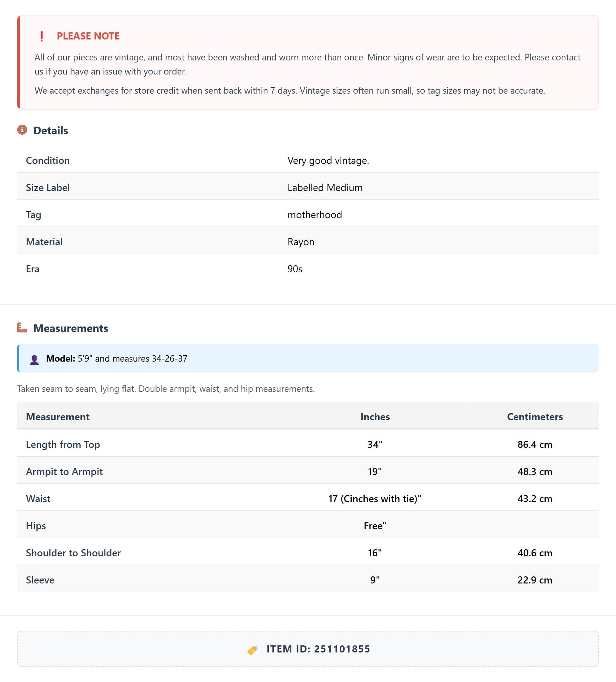Click the yellow price tag icon
The image size is (616, 682).
point(253,650)
